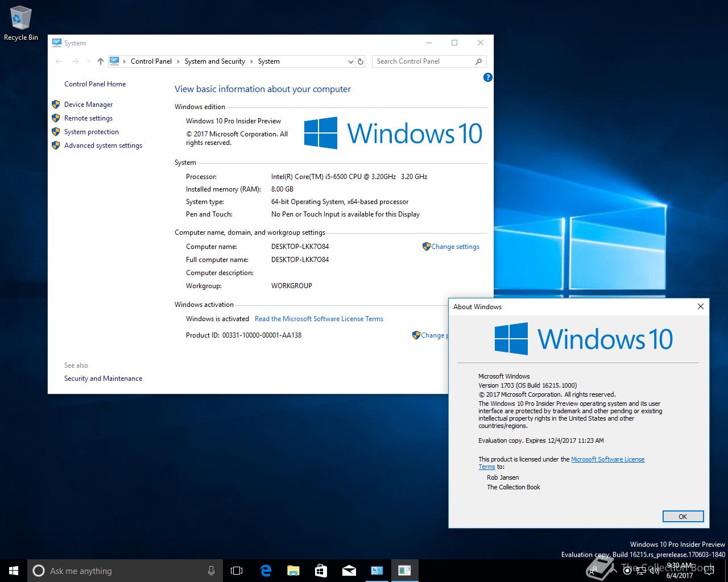Minimize the System window

coord(428,43)
